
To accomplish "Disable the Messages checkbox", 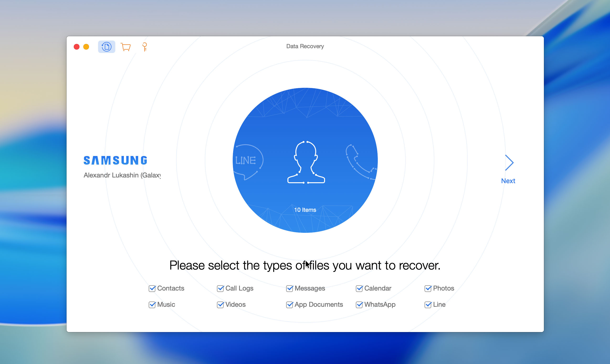I will (289, 288).
